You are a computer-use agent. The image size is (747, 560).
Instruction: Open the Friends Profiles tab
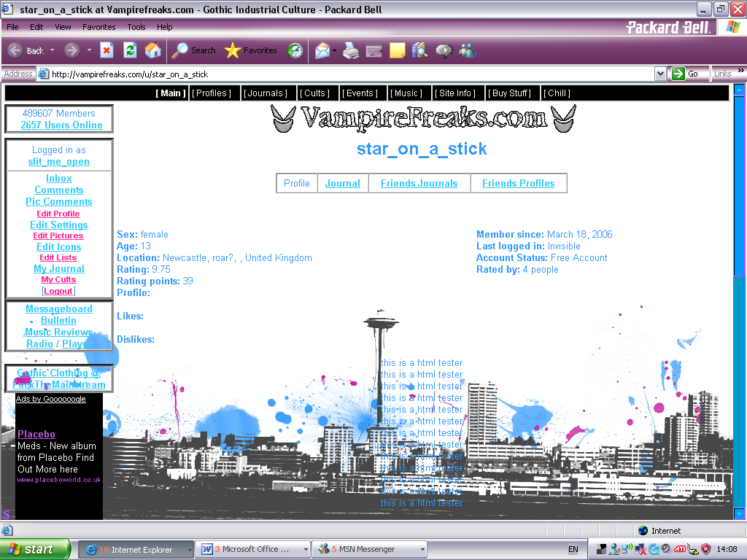click(x=519, y=183)
